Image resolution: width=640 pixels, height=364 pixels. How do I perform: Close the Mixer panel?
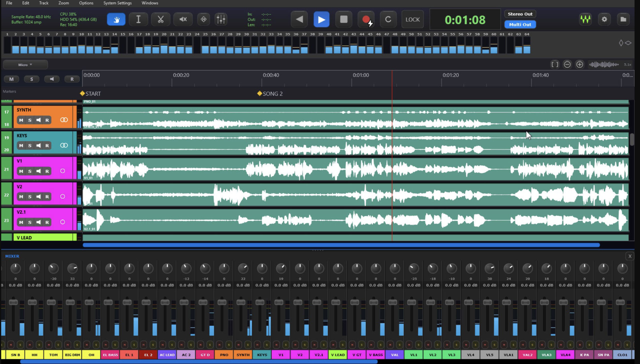coord(630,256)
